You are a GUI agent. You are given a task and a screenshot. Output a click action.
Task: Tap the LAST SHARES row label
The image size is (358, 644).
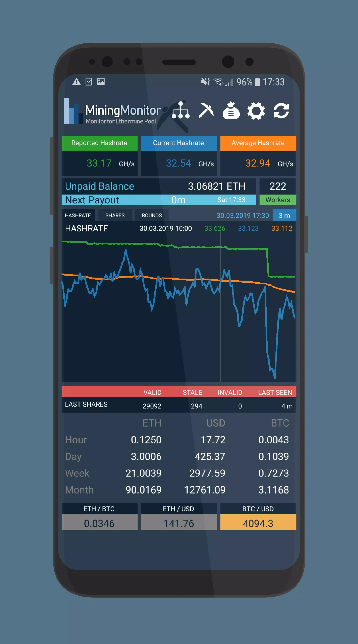point(86,404)
